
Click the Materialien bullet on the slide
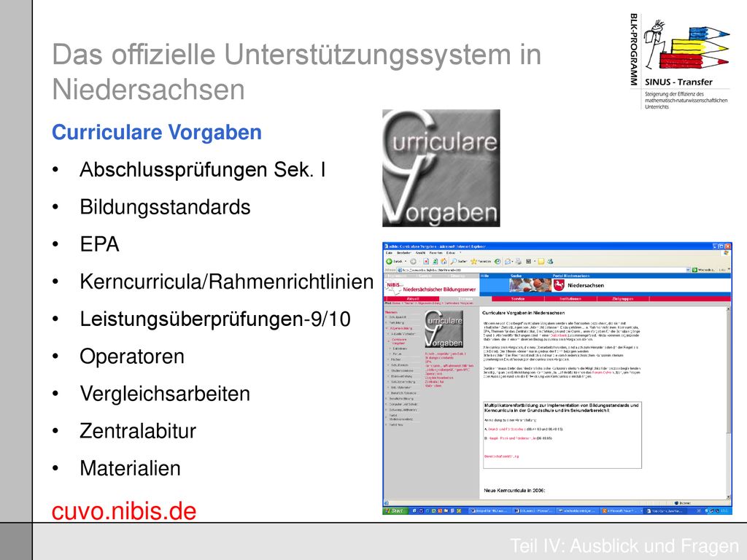130,468
